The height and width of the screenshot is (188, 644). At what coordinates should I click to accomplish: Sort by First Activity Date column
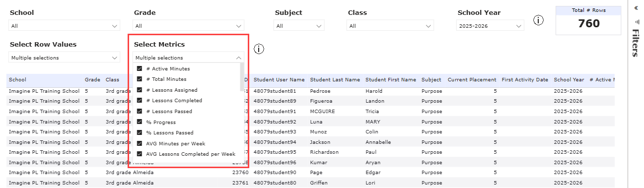[x=525, y=79]
